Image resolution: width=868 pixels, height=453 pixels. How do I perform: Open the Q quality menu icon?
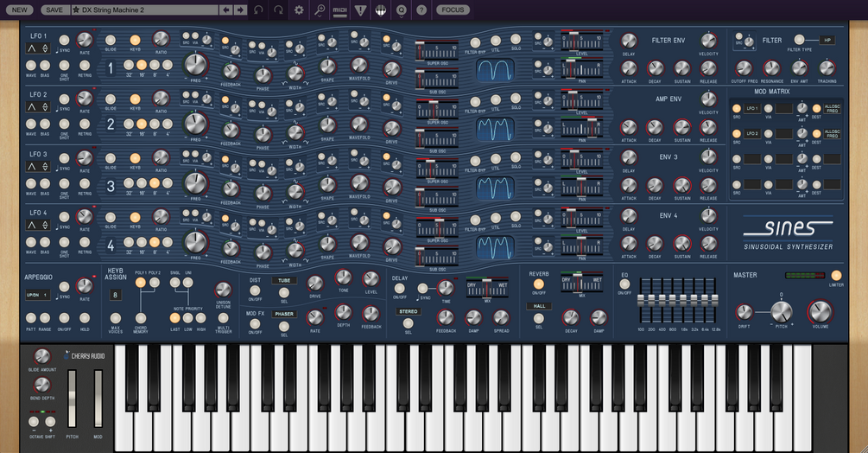point(401,10)
